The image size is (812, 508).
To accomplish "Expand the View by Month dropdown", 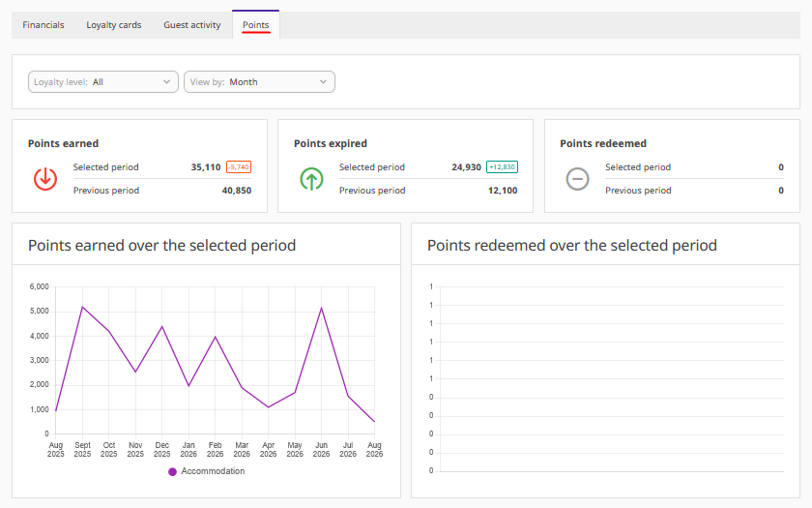I will [x=259, y=82].
